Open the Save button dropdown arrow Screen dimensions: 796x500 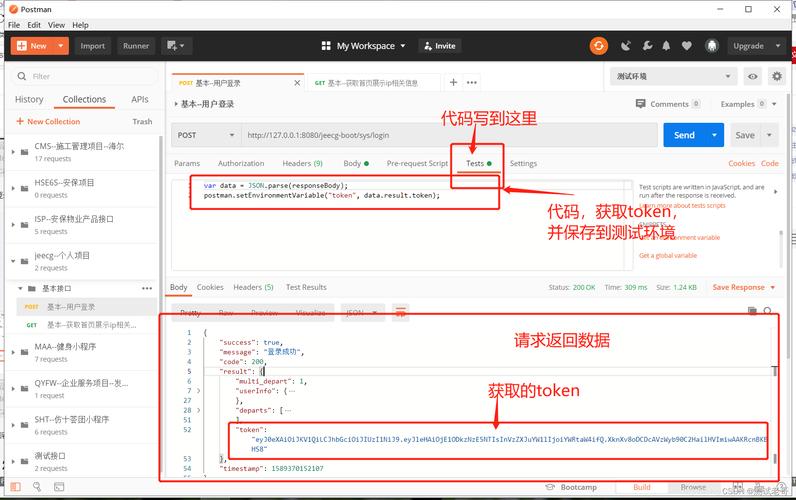coord(769,135)
